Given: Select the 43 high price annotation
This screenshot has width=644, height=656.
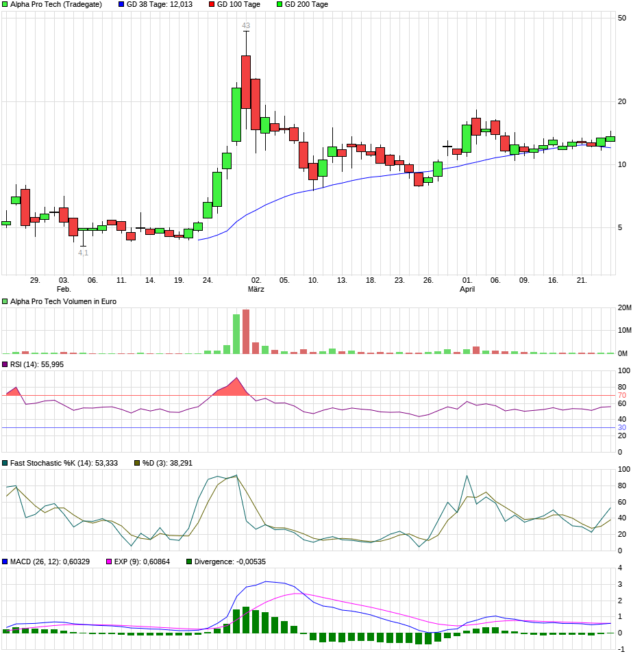Looking at the screenshot, I should (246, 26).
